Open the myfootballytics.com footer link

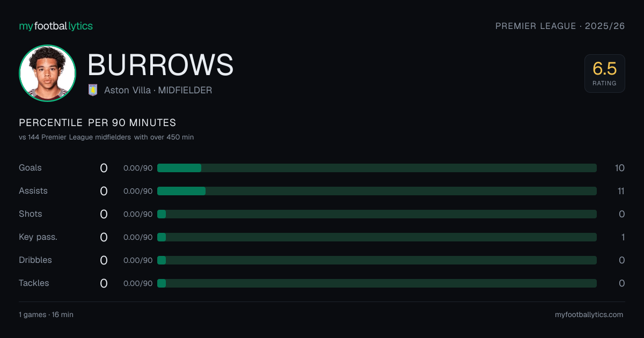[x=589, y=315]
